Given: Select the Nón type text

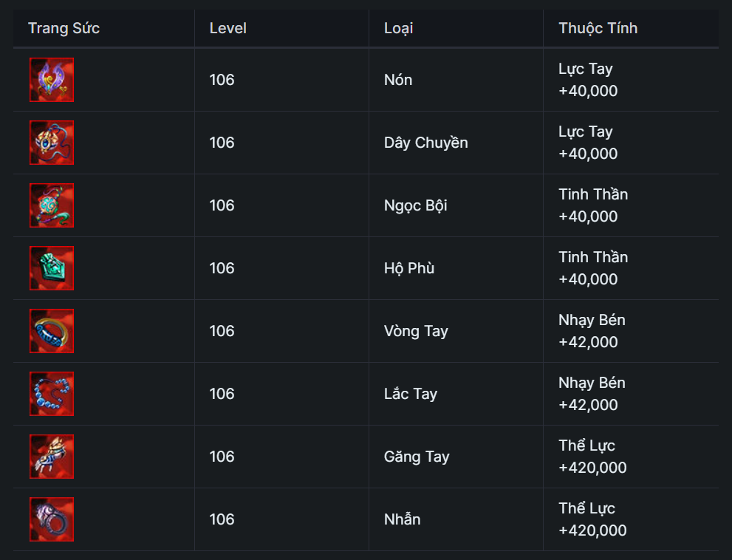Looking at the screenshot, I should coord(398,80).
